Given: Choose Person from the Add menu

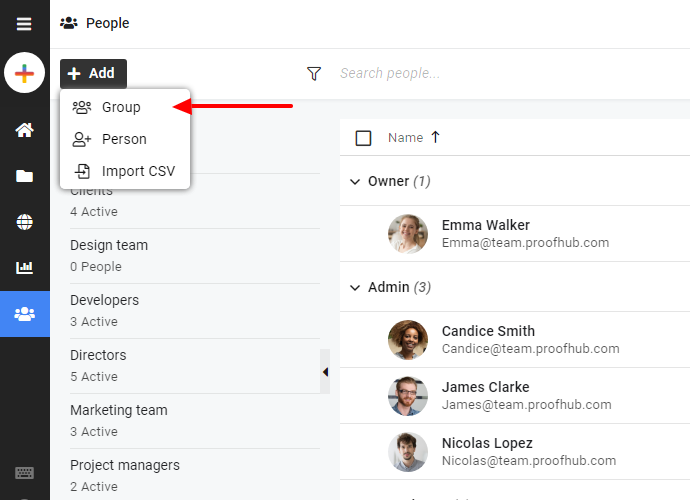Looking at the screenshot, I should pyautogui.click(x=125, y=139).
